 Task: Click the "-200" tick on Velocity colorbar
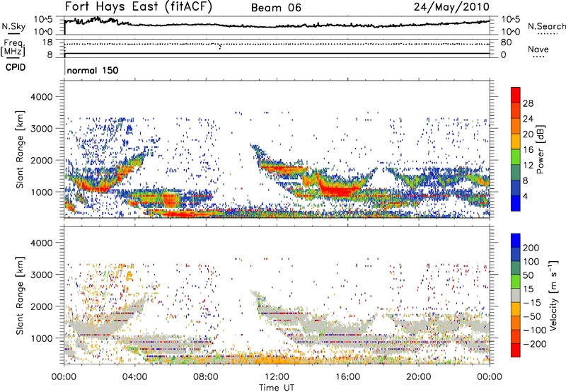click(x=536, y=344)
